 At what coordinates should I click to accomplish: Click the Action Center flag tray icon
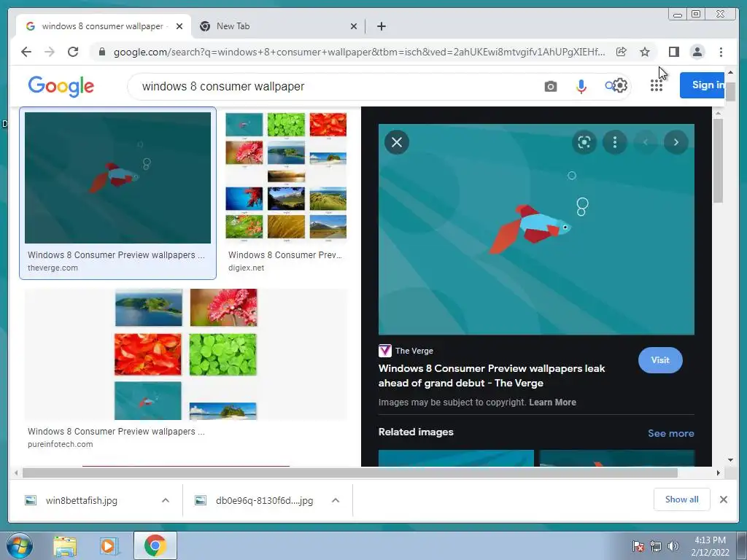tap(638, 546)
